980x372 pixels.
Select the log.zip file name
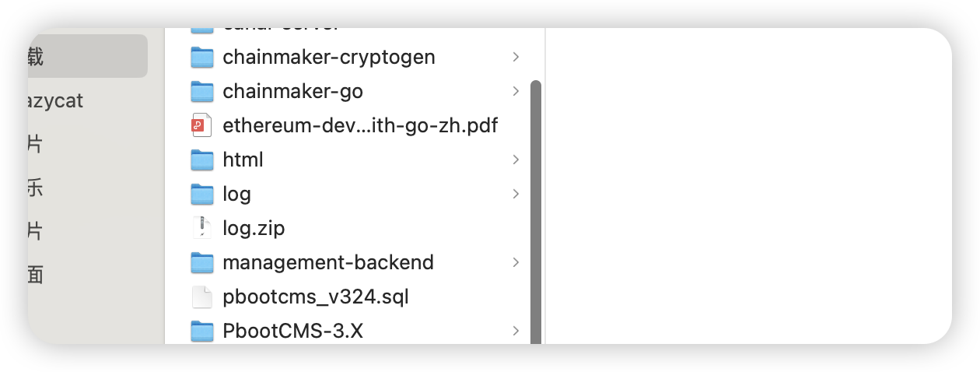pos(254,228)
